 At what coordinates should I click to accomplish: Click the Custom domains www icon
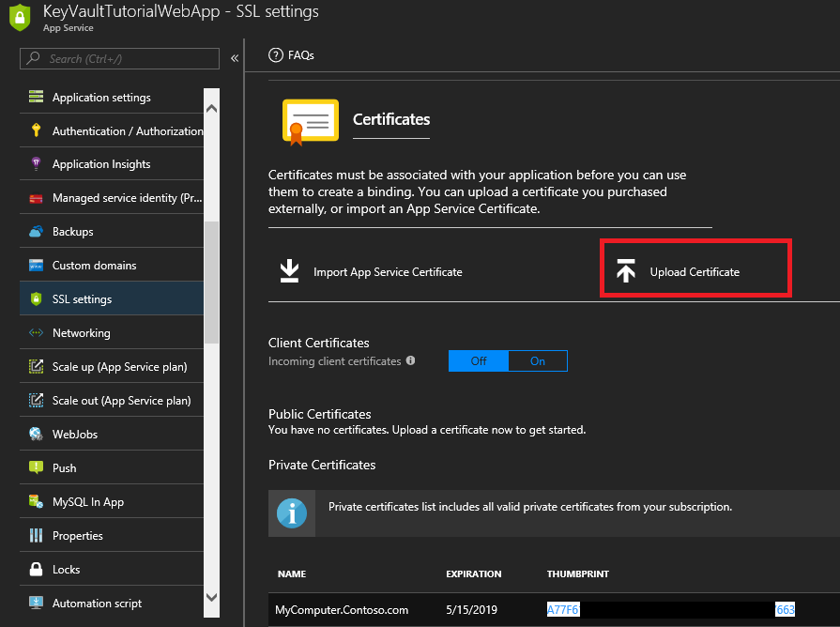point(36,266)
